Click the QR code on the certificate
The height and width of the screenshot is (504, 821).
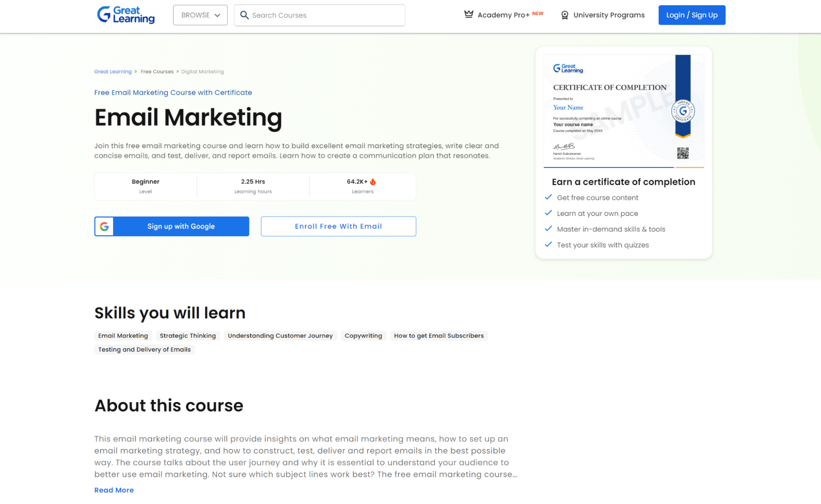683,153
